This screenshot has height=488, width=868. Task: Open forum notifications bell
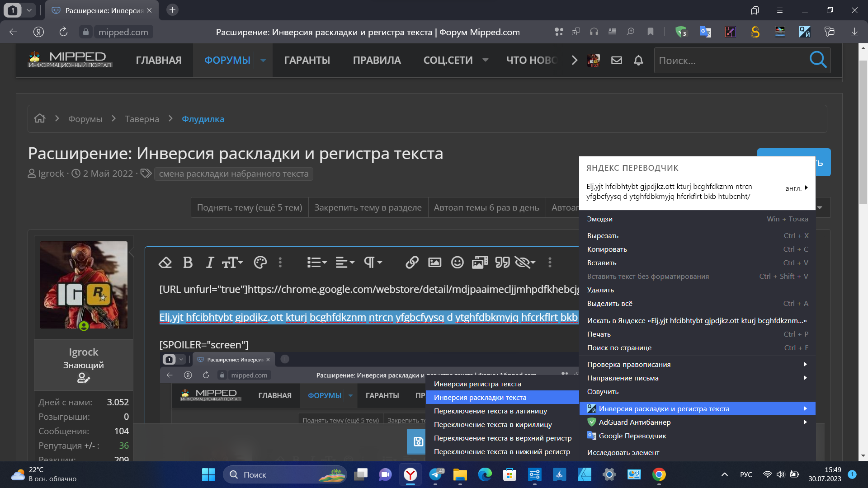[x=638, y=60]
